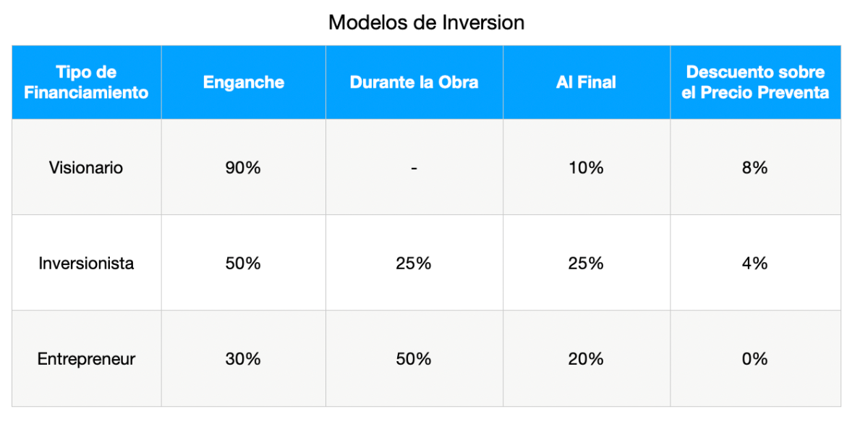Select the 20% Al Final cell

click(x=586, y=358)
